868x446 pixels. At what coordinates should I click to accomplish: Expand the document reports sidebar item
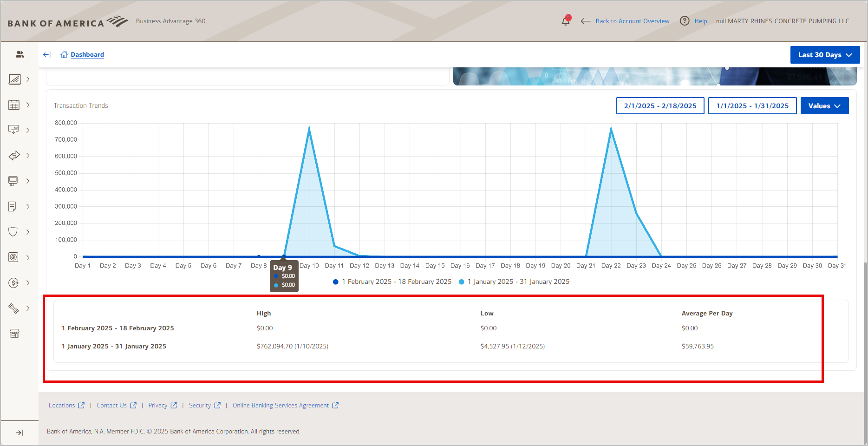coord(13,206)
